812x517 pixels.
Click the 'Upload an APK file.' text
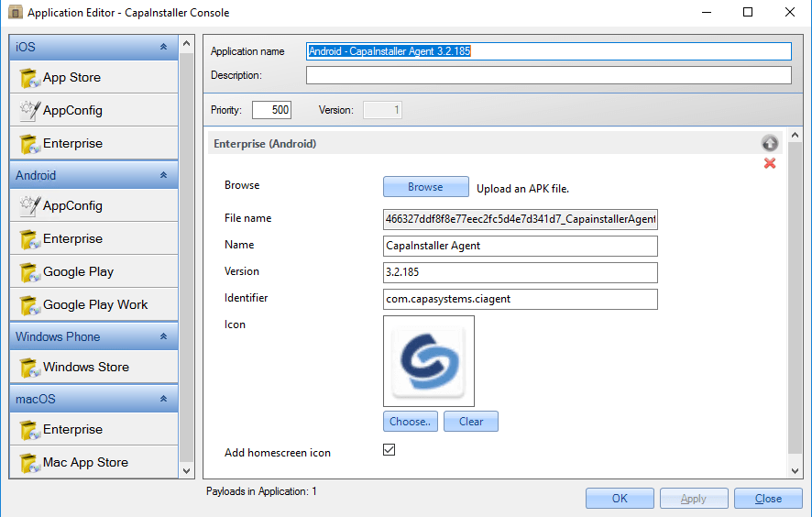[x=522, y=189]
